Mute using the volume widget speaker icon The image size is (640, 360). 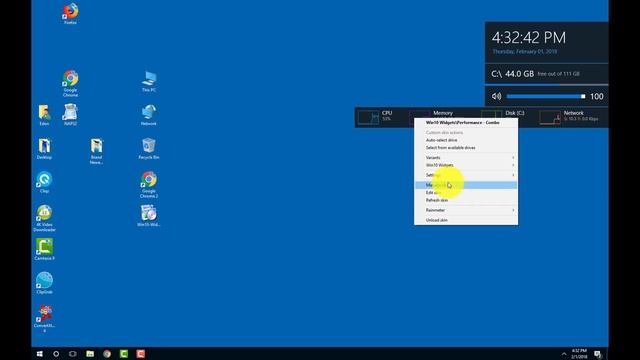[x=496, y=96]
